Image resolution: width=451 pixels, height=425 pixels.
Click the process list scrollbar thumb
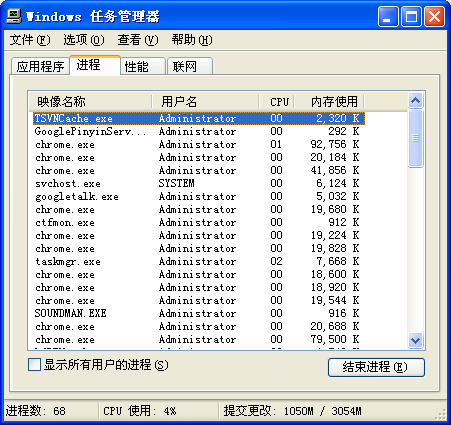[x=415, y=138]
